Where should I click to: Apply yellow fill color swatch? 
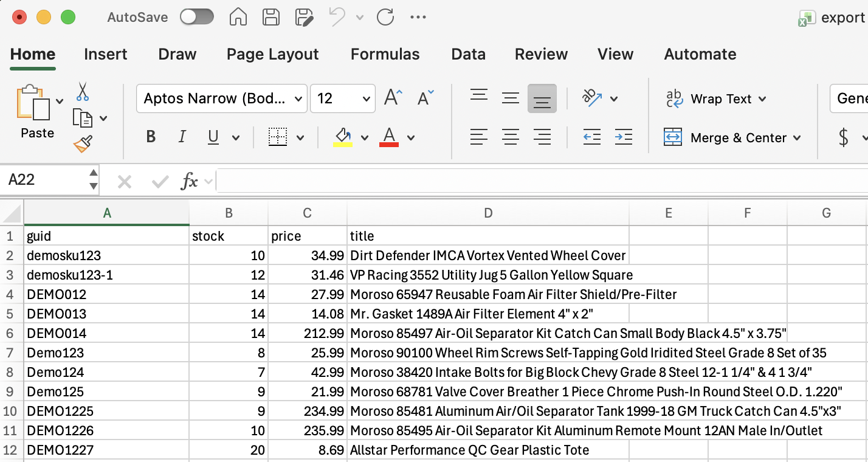pyautogui.click(x=343, y=137)
